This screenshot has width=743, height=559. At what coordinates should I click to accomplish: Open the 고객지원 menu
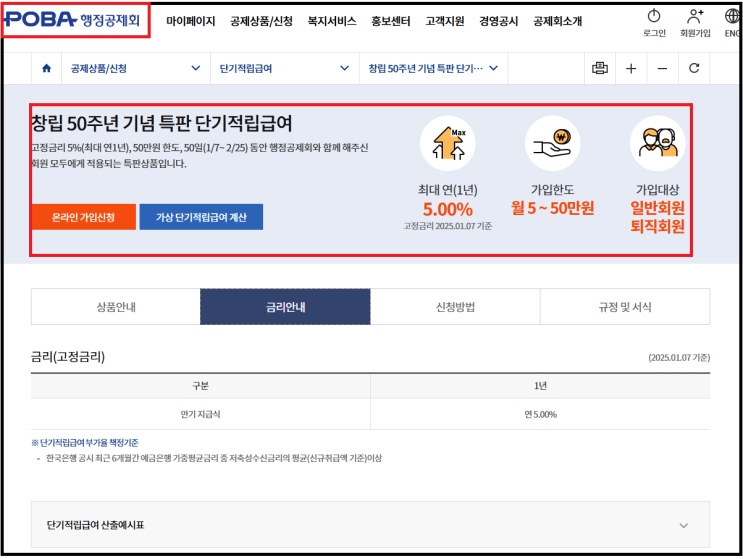444,21
